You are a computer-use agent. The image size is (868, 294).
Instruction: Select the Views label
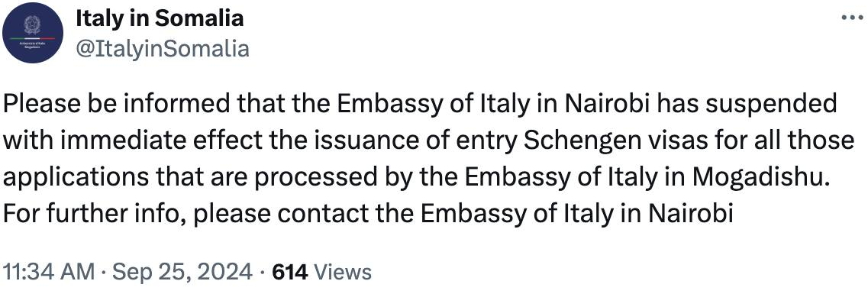point(342,272)
